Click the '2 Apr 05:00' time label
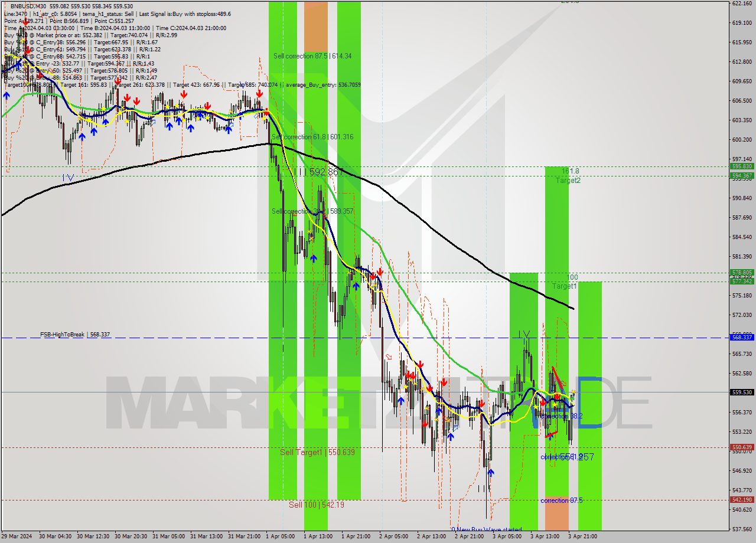The width and height of the screenshot is (756, 543). click(x=393, y=537)
